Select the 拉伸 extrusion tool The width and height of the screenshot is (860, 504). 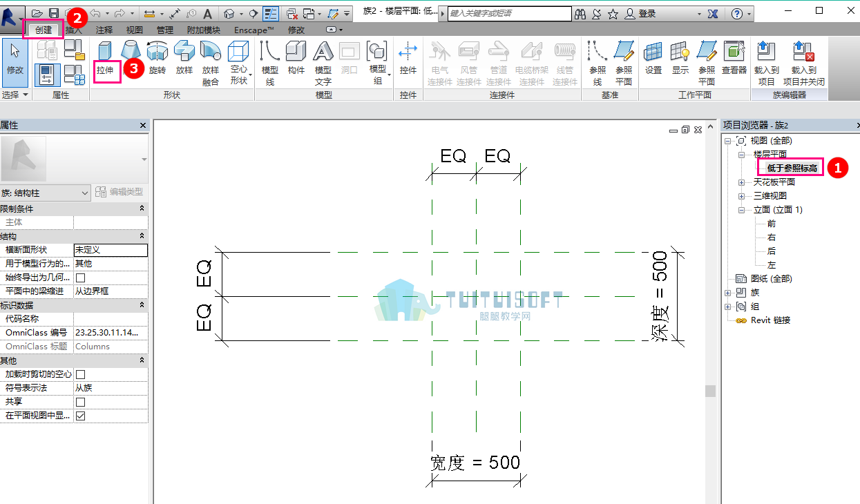(x=105, y=59)
